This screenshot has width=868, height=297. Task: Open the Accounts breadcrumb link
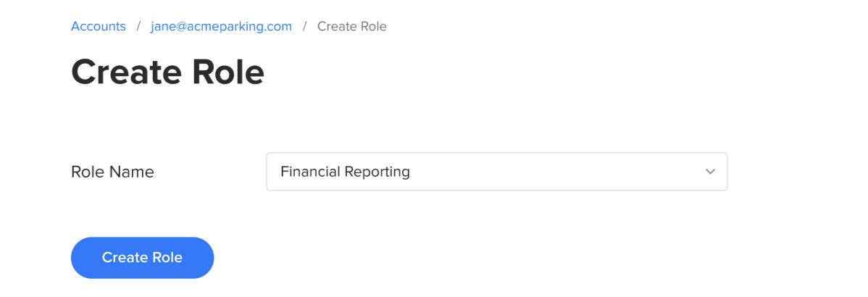[98, 27]
